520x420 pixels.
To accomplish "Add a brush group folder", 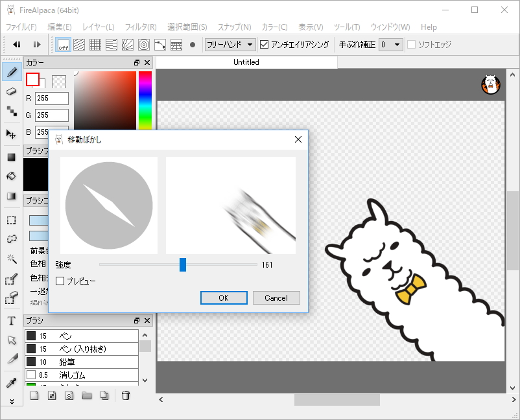I will [x=87, y=395].
